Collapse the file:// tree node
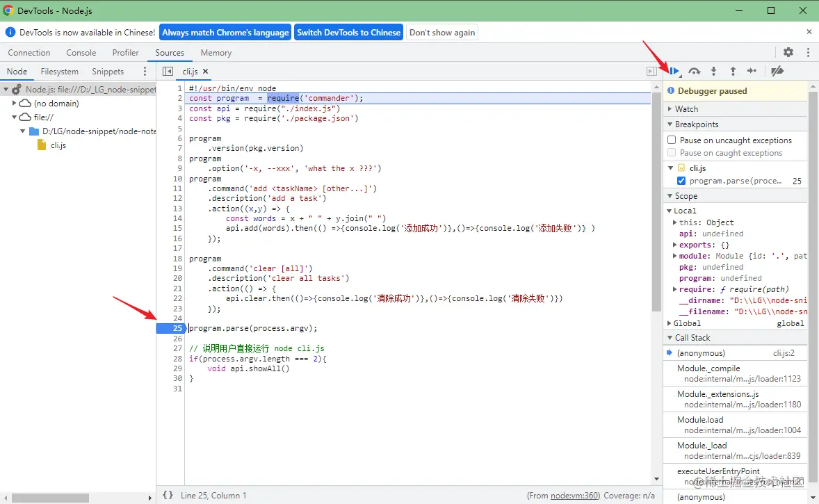 [x=14, y=117]
